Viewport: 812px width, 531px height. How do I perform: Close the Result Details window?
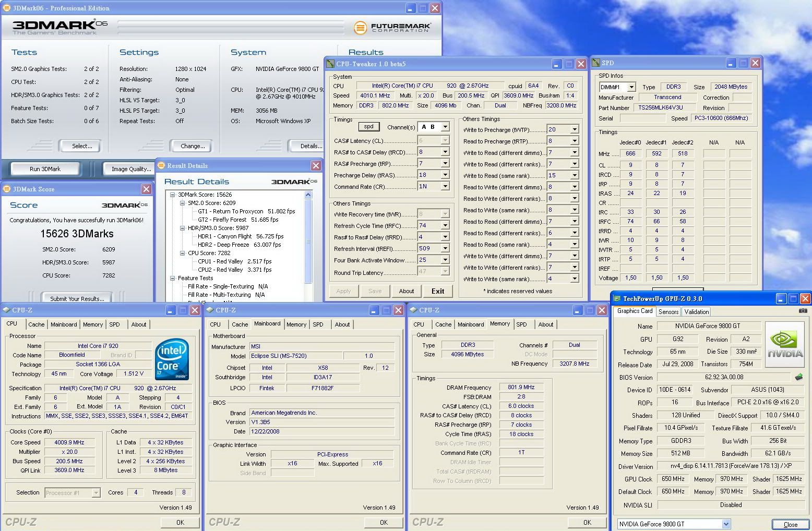[x=316, y=165]
